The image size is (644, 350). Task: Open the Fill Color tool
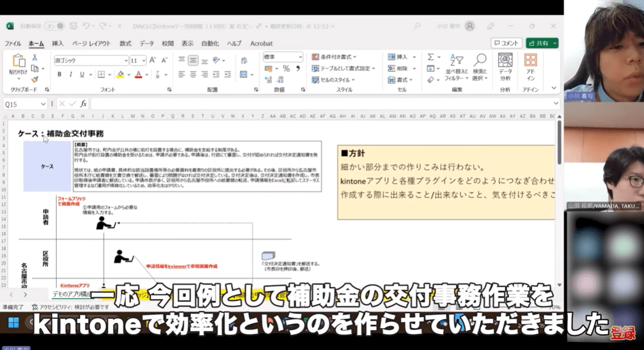click(x=120, y=75)
